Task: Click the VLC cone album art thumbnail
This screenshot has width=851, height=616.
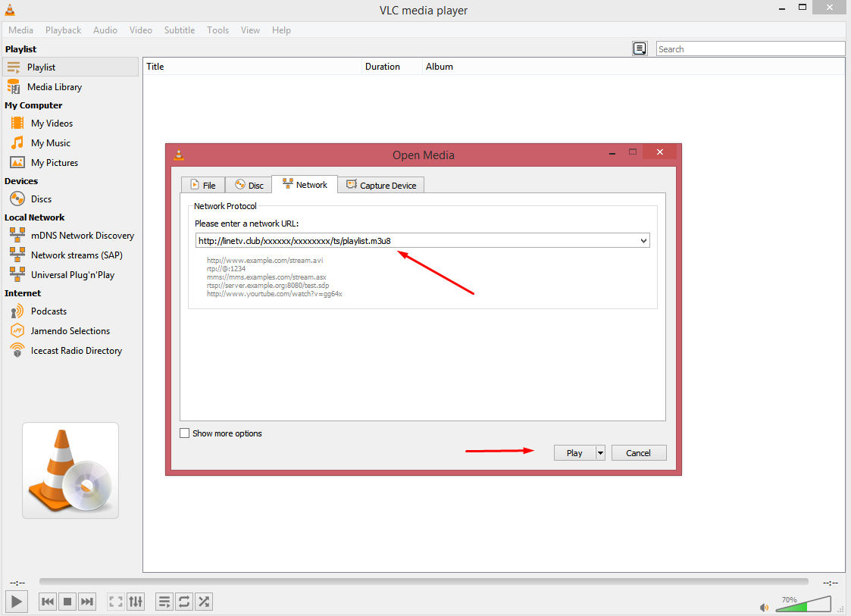Action: pyautogui.click(x=70, y=471)
